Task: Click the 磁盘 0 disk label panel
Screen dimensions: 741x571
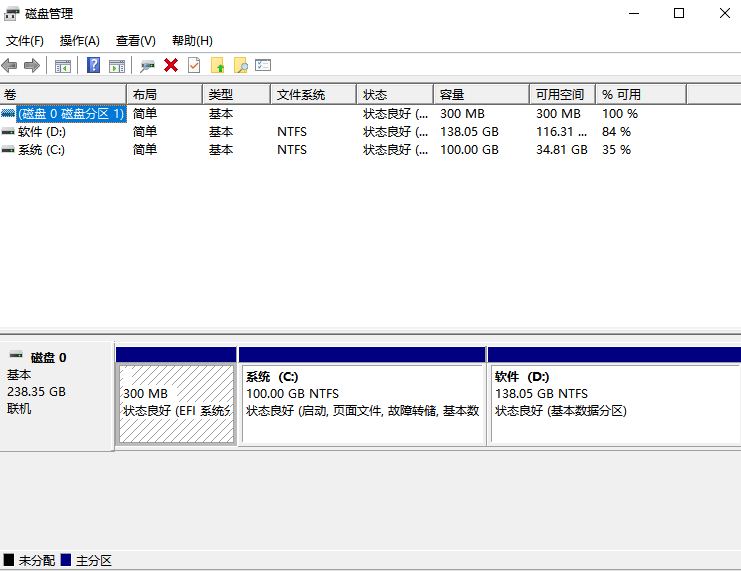Action: click(x=56, y=395)
